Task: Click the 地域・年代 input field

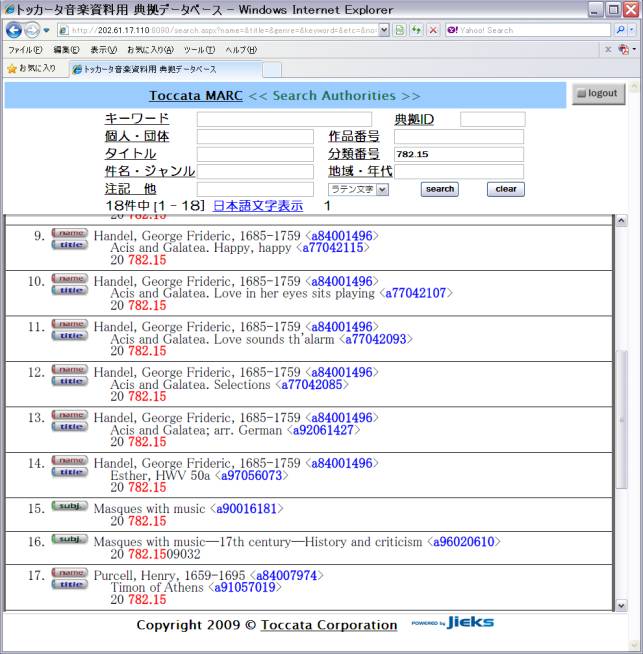Action: [x=459, y=172]
